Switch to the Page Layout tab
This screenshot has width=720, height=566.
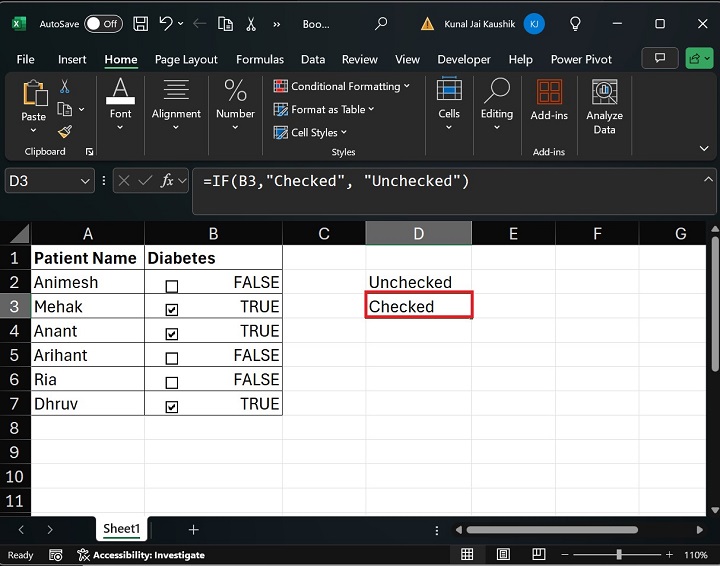click(x=184, y=60)
